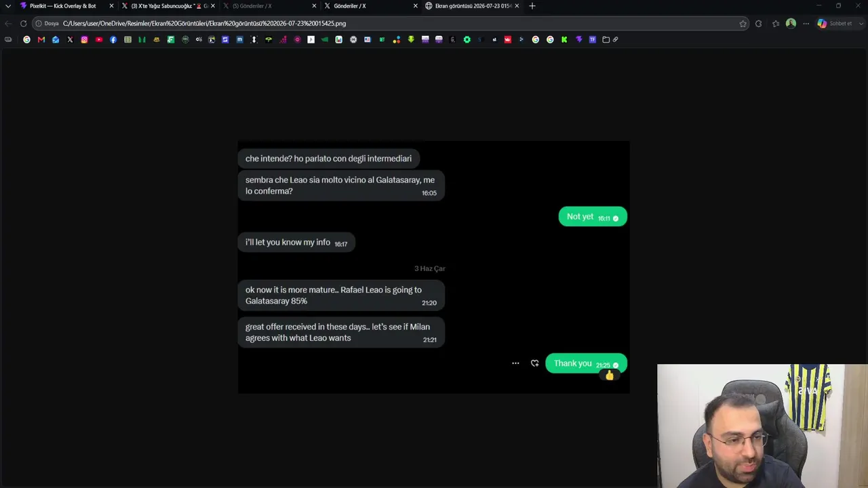Click the 'sembra che Leao sia molto vicino' message
The height and width of the screenshot is (488, 868).
click(x=341, y=185)
